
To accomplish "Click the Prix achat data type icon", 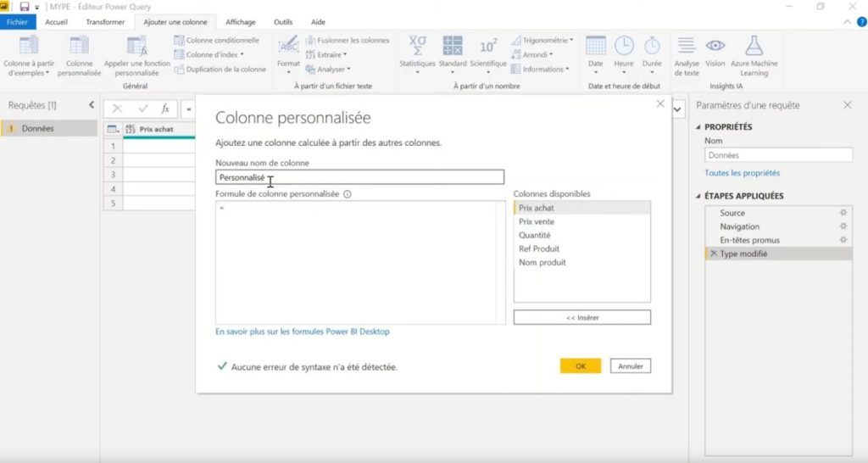I will (131, 129).
